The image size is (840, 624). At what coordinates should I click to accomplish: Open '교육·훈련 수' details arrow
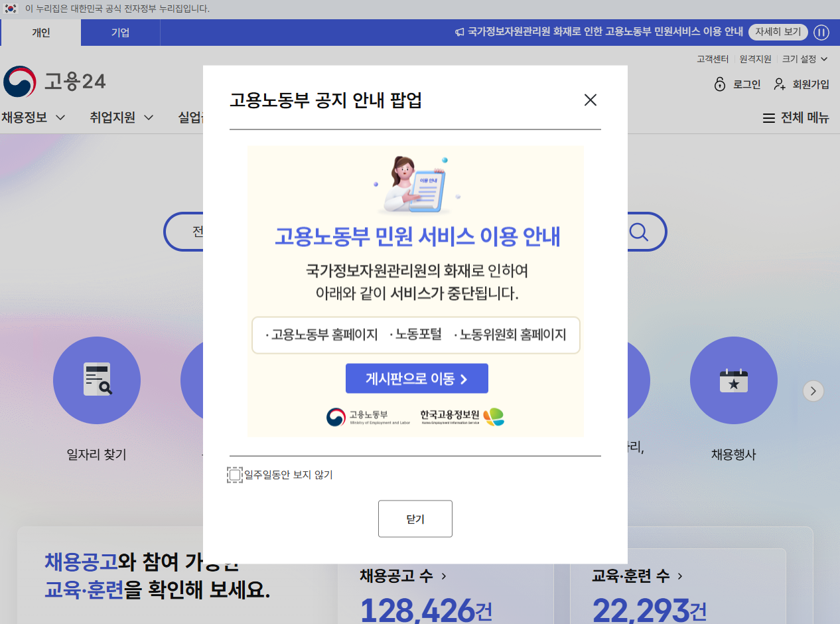(x=680, y=576)
